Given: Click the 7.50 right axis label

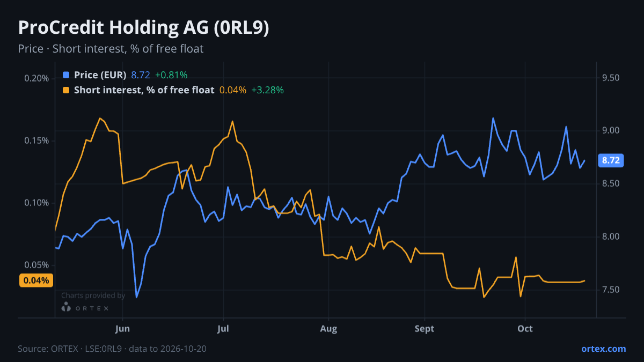Looking at the screenshot, I should pyautogui.click(x=611, y=290).
